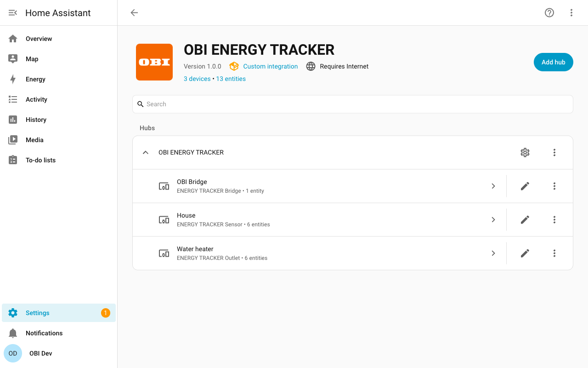
Task: Open the help question mark icon
Action: point(549,13)
